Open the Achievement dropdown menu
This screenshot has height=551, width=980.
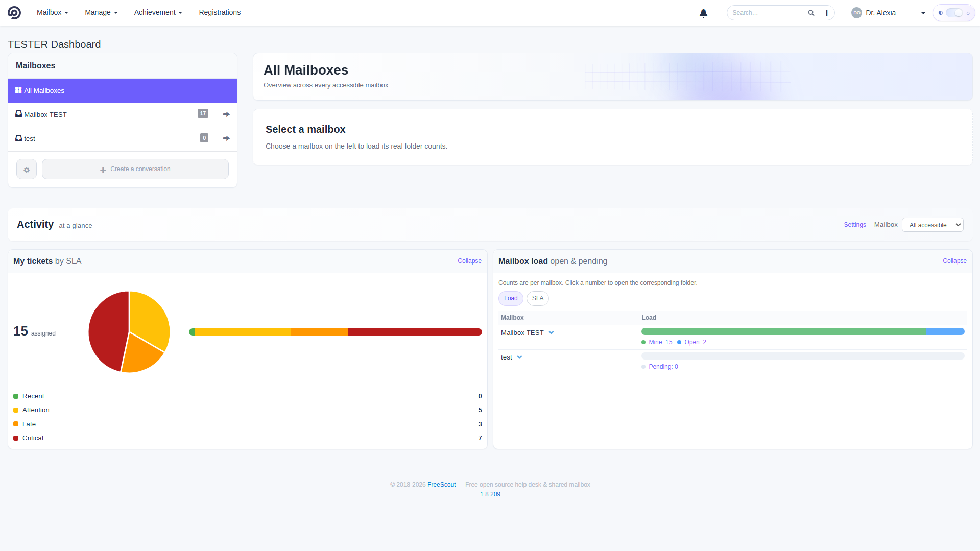click(x=158, y=12)
